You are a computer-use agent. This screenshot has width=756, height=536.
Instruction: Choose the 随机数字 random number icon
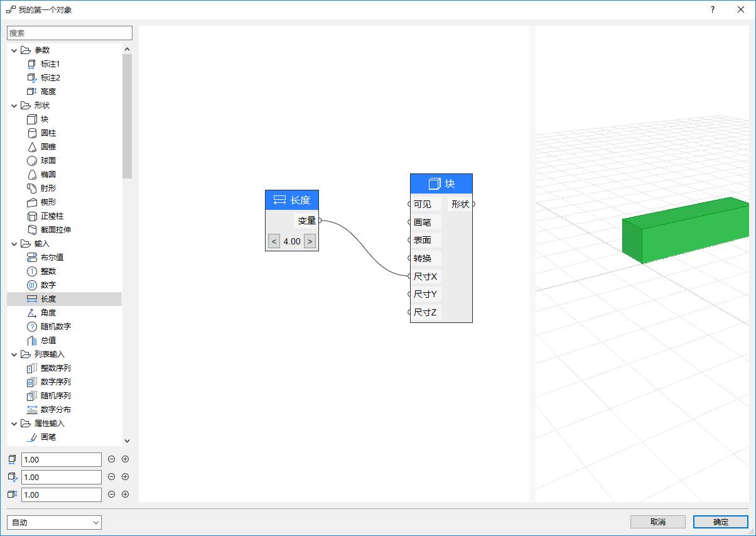tap(32, 327)
